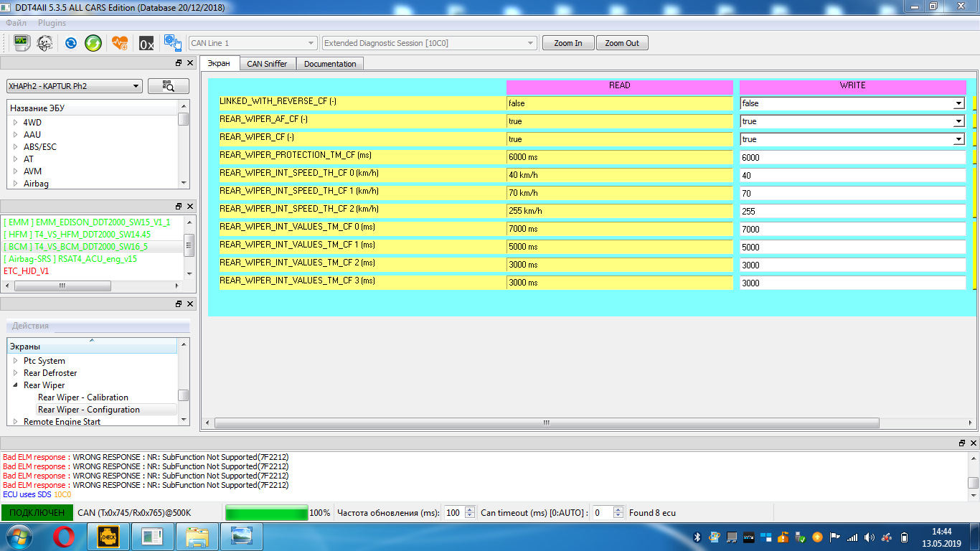Switch to the Documentation tab
This screenshot has height=551, width=980.
tap(330, 64)
